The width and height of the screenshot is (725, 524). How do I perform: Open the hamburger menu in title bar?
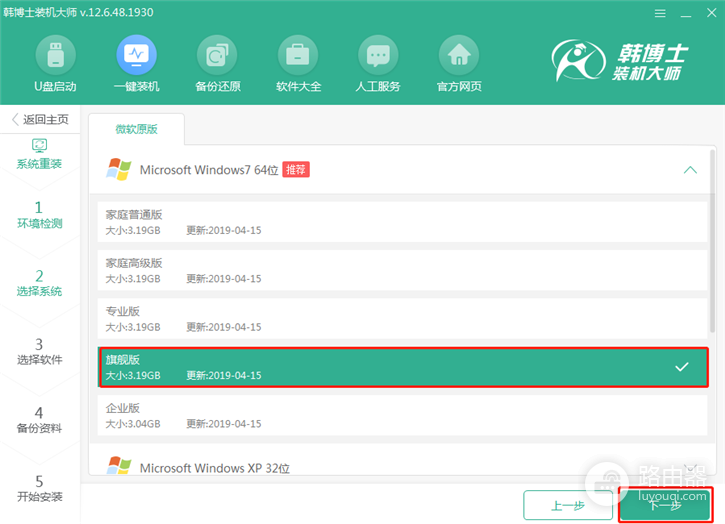pyautogui.click(x=660, y=13)
